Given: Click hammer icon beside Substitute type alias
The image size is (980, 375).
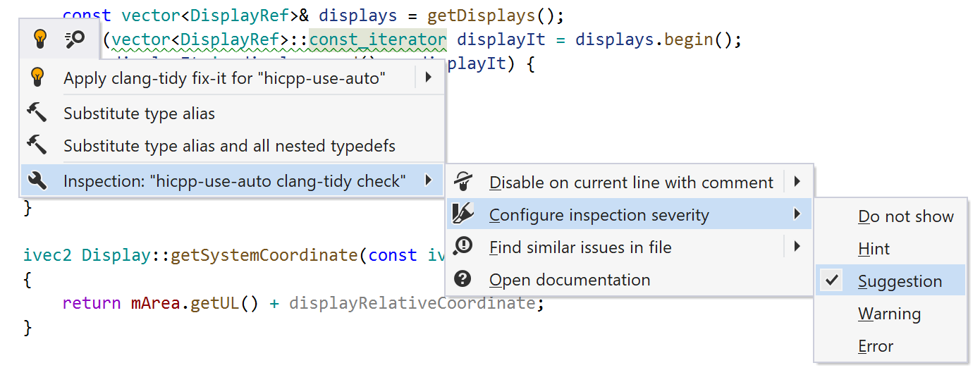Looking at the screenshot, I should (x=37, y=113).
